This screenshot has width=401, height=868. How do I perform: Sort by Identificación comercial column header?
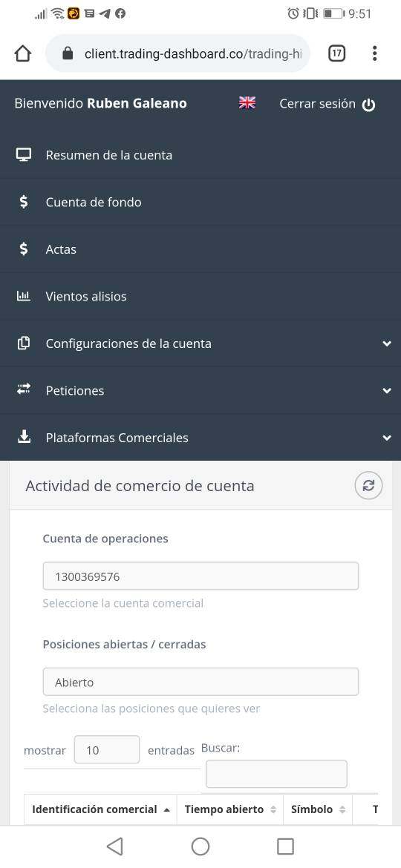100,809
